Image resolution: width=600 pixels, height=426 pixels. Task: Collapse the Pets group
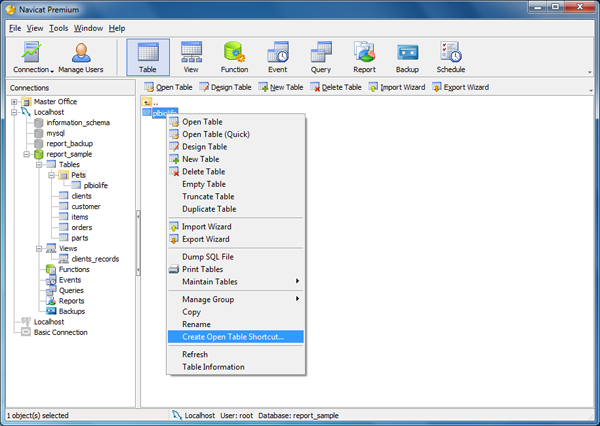point(51,175)
